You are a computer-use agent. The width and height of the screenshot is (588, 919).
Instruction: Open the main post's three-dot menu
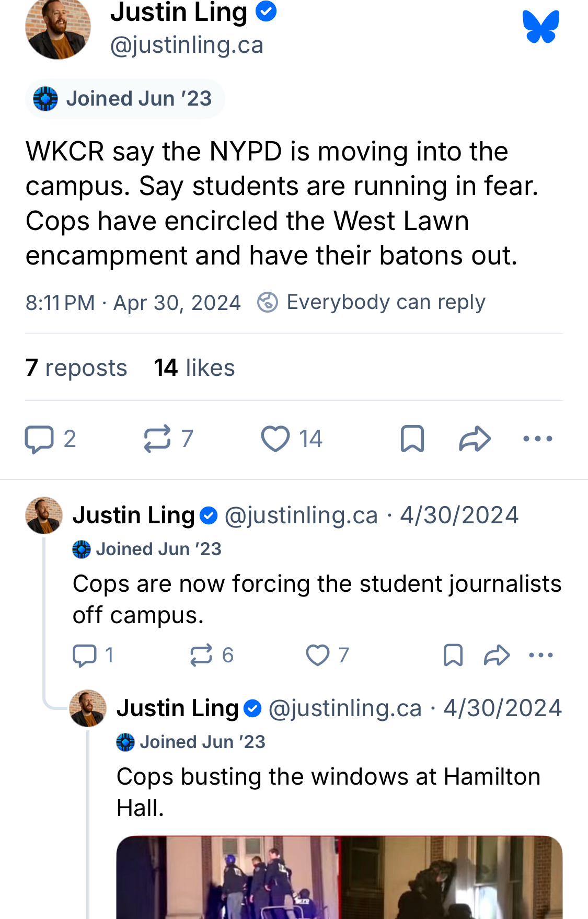537,439
